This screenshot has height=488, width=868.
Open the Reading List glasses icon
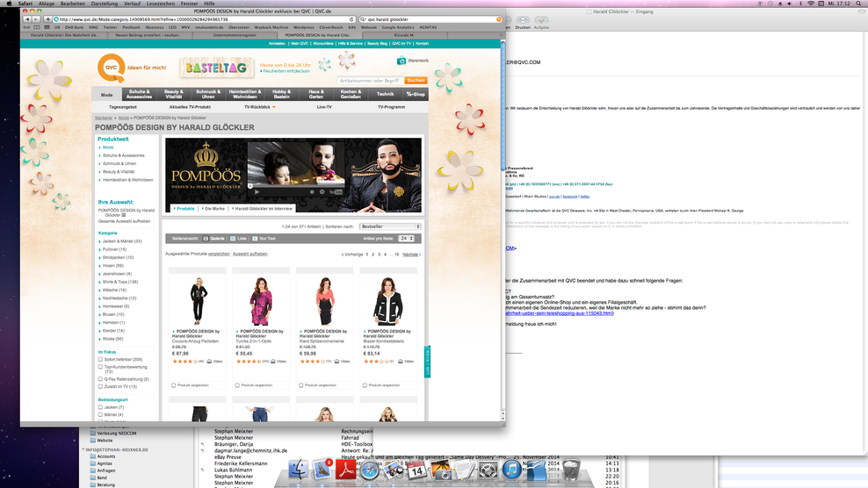click(x=26, y=27)
